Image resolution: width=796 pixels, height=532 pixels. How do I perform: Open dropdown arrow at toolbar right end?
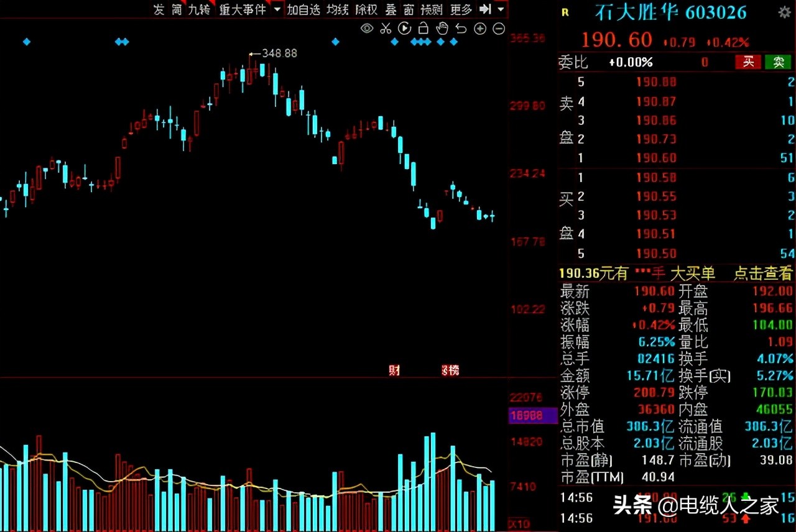point(501,9)
